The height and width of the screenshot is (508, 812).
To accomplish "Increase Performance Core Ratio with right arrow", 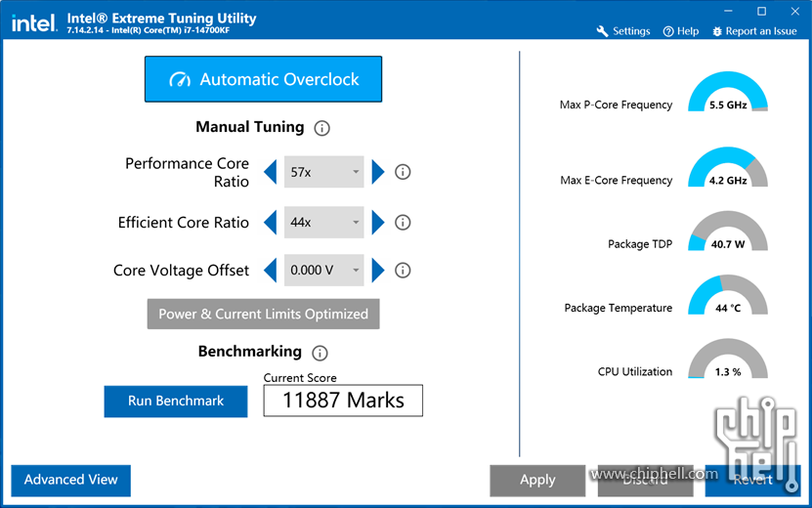I will tap(378, 172).
